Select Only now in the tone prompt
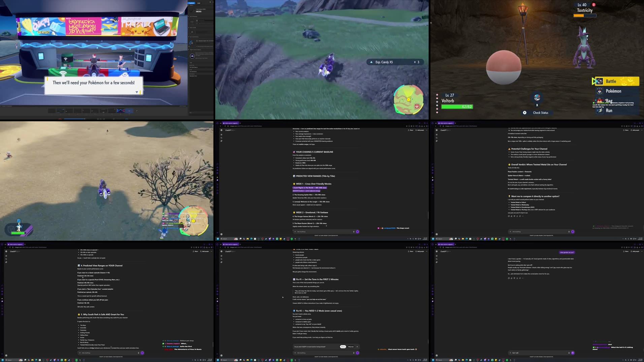This screenshot has width=644, height=362. click(x=351, y=347)
